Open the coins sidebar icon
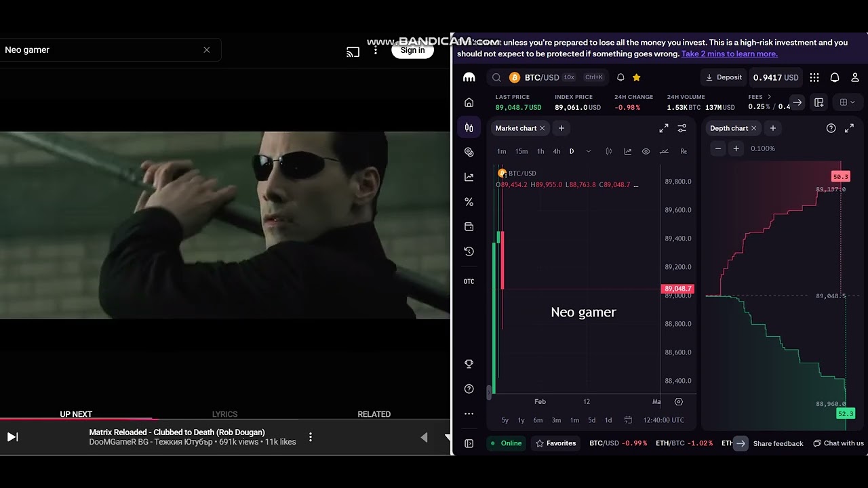Viewport: 868px width, 488px height. 469,152
